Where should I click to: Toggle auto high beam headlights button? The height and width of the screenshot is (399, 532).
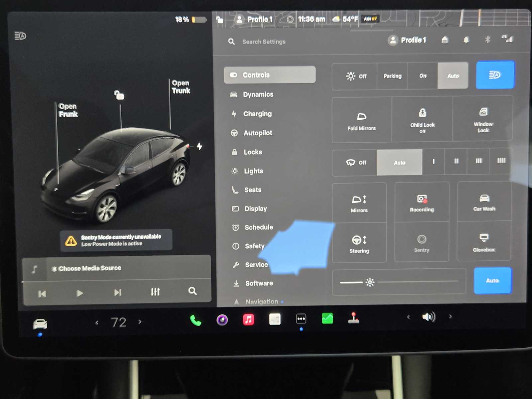[495, 75]
